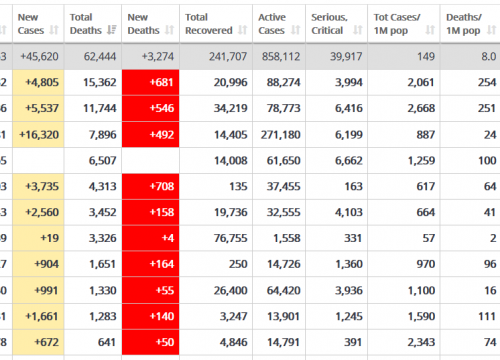Click sort icon in Total Recovered header

(x=242, y=30)
